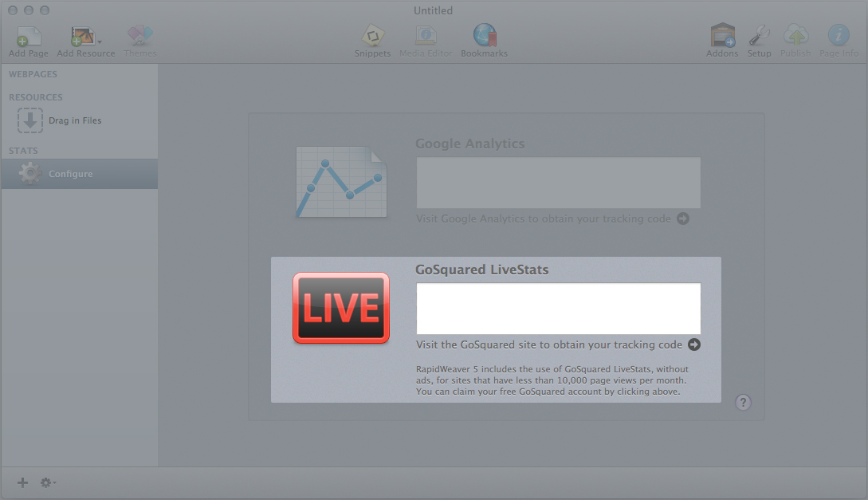Image resolution: width=868 pixels, height=500 pixels.
Task: Click the RESOURCES sidebar heading
Action: click(x=35, y=97)
